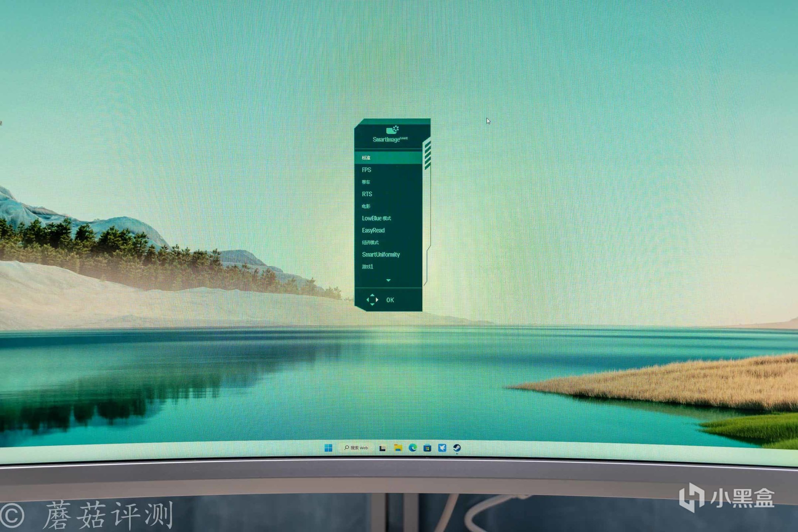The height and width of the screenshot is (532, 798).
Task: Click the SmartImage GAME header icon
Action: [392, 129]
